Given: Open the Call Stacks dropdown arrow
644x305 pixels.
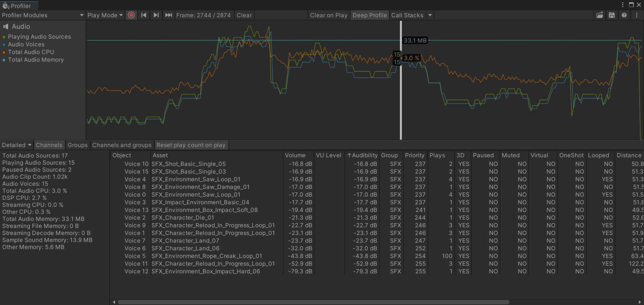Looking at the screenshot, I should point(430,15).
